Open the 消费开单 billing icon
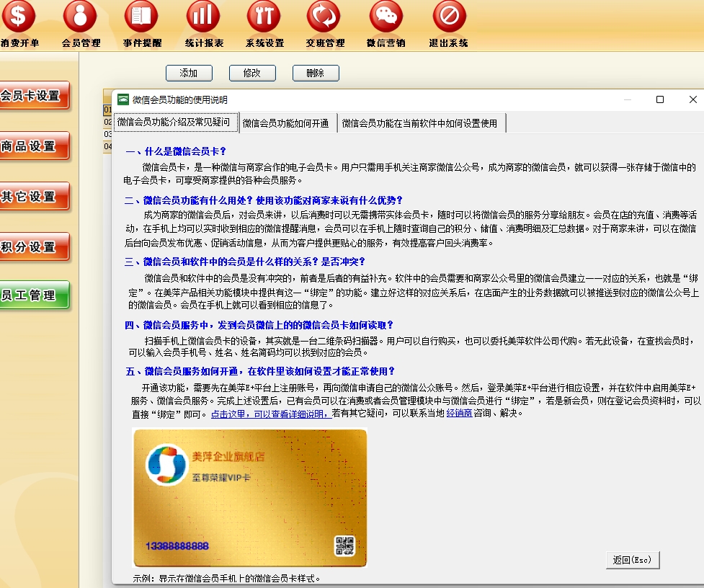This screenshot has width=704, height=588. (19, 17)
